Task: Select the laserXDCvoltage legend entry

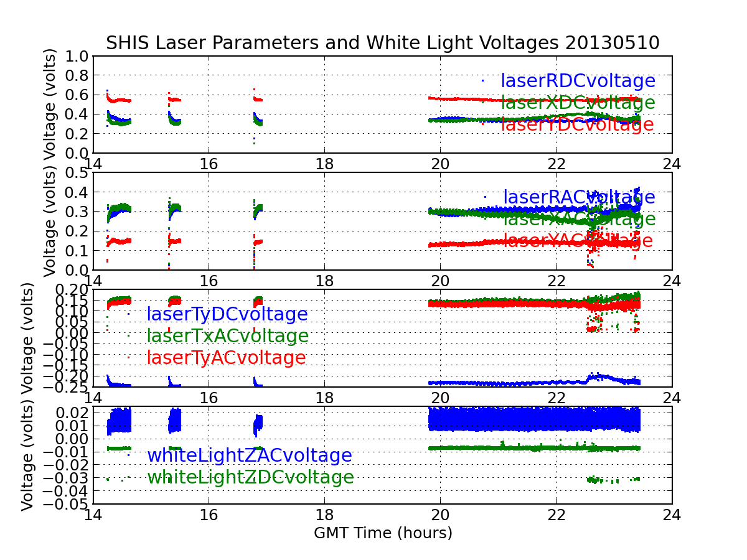Action: tap(578, 103)
